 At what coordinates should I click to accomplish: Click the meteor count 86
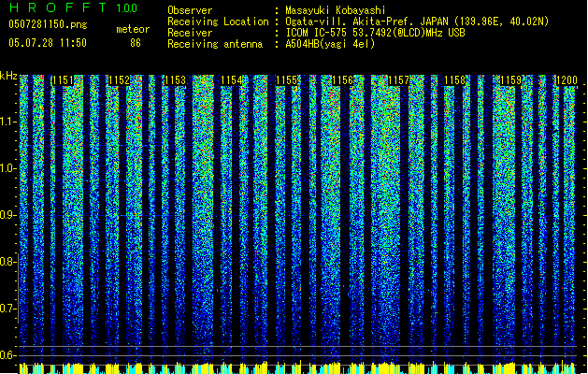point(136,43)
